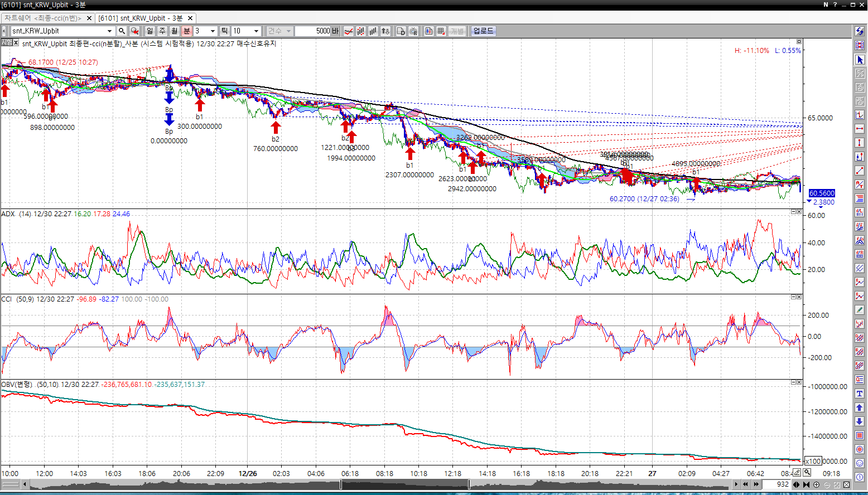
Task: Click the zoom in plus icon
Action: click(x=817, y=485)
